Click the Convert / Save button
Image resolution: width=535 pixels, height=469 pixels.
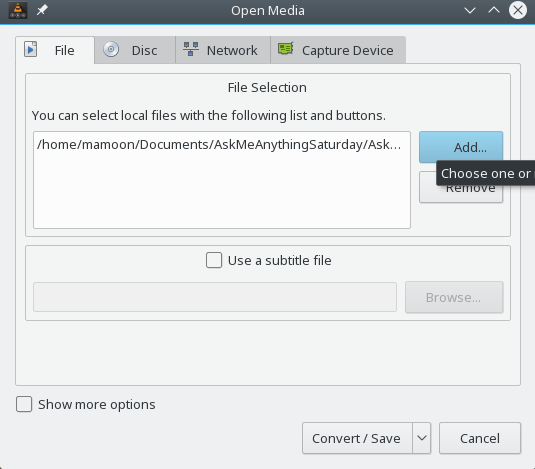357,438
